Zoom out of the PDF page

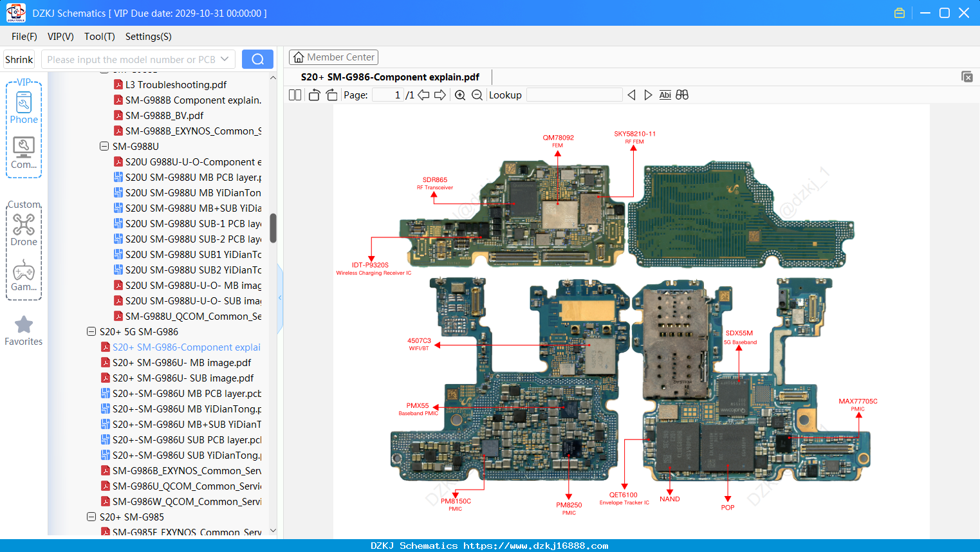[x=477, y=95]
